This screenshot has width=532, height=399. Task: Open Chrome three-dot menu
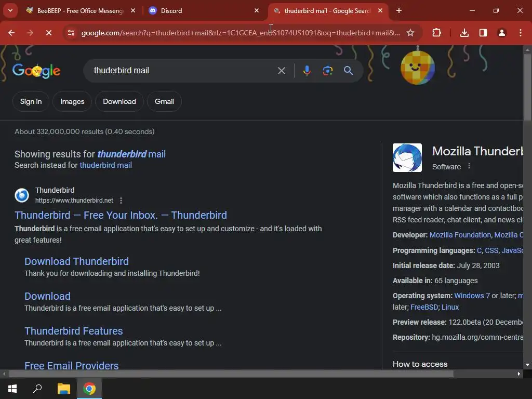521,33
